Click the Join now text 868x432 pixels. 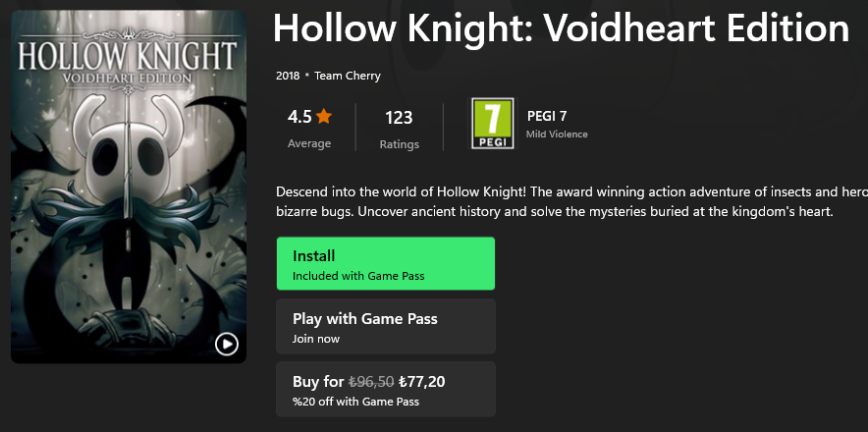[316, 339]
